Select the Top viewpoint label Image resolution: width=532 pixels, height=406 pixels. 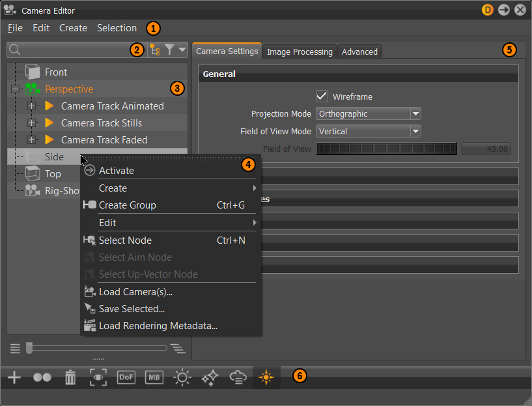point(53,174)
